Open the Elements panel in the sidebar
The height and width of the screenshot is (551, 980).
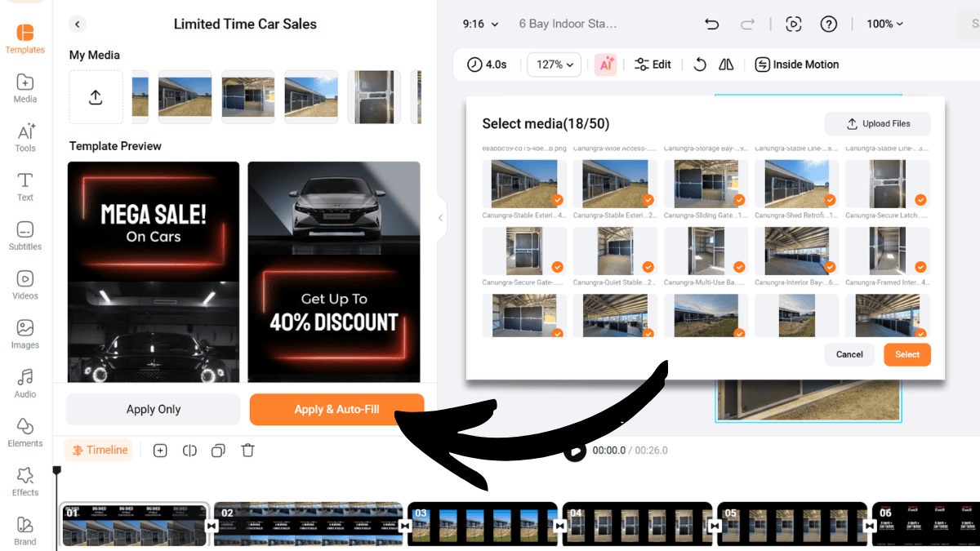pos(25,433)
